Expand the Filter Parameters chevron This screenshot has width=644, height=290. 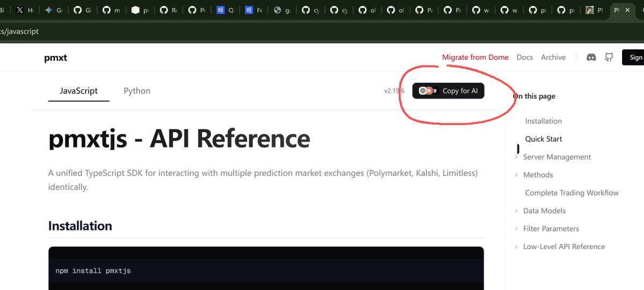[x=516, y=229]
